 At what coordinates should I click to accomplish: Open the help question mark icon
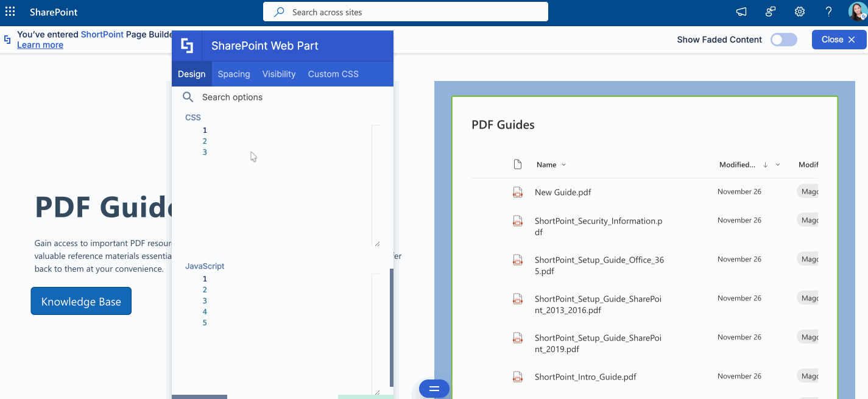828,12
